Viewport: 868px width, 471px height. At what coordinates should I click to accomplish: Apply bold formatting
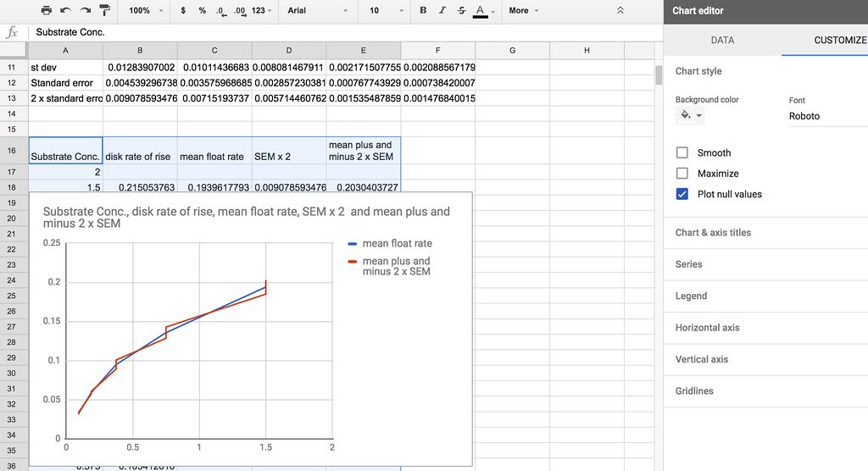tap(423, 11)
